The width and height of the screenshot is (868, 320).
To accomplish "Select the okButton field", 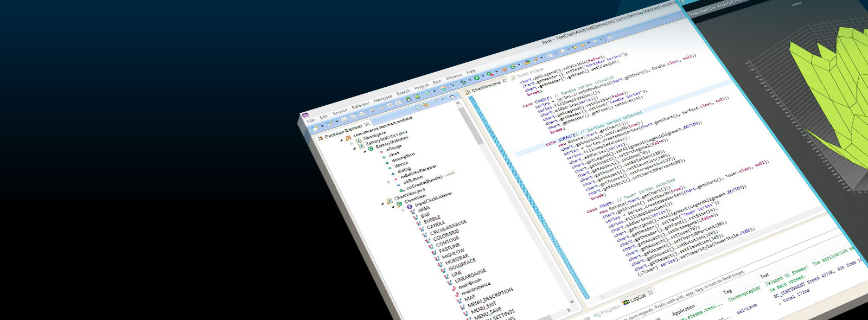I will click(x=413, y=179).
